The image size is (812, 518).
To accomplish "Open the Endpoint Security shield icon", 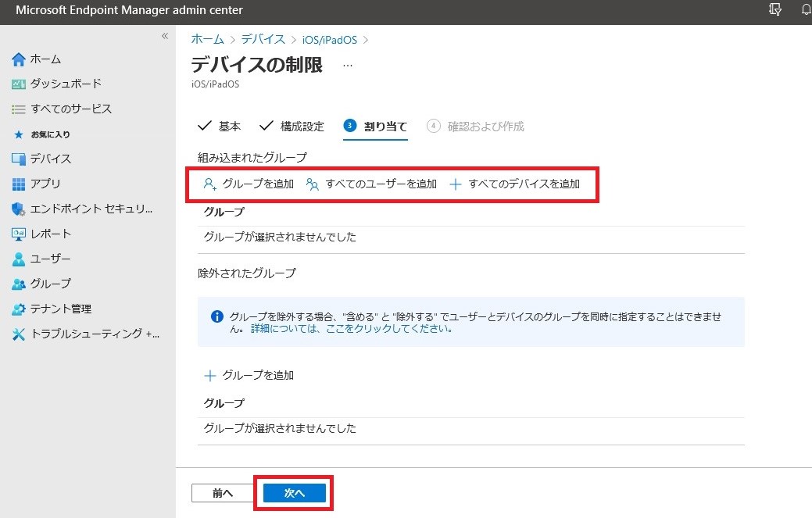I will click(x=18, y=209).
